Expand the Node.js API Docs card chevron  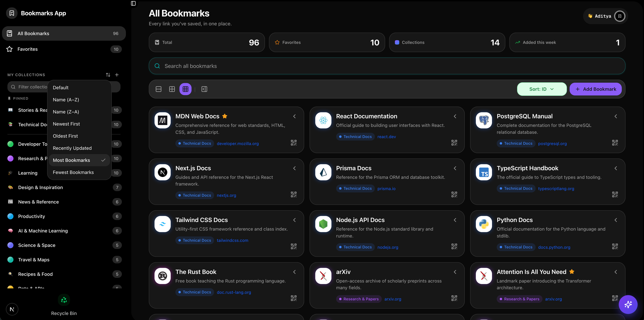(x=455, y=220)
